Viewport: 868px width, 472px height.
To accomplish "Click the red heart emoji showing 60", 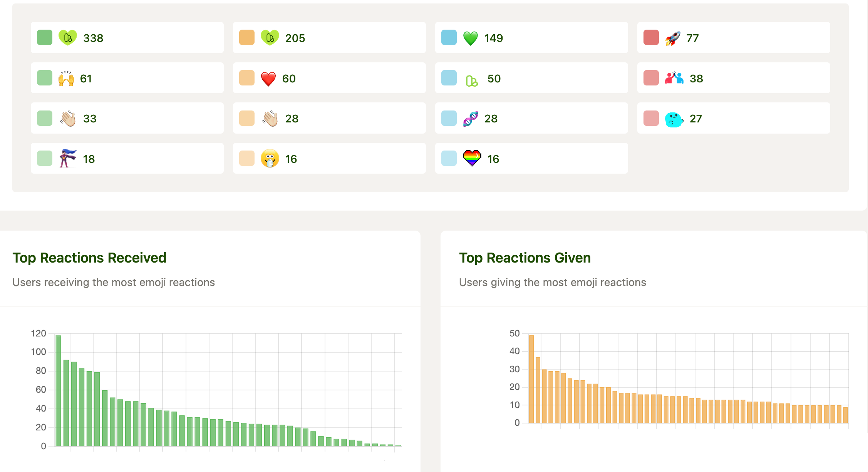I will pos(268,79).
